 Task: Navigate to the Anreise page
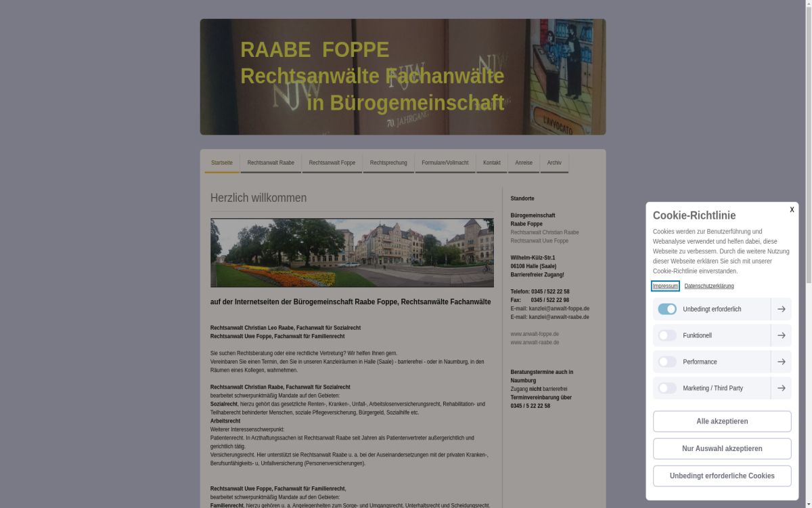tap(524, 163)
